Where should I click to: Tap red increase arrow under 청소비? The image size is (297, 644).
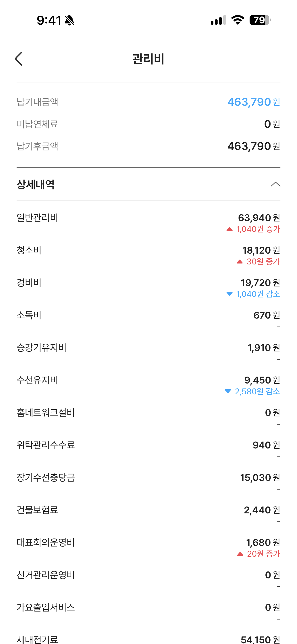(x=239, y=262)
